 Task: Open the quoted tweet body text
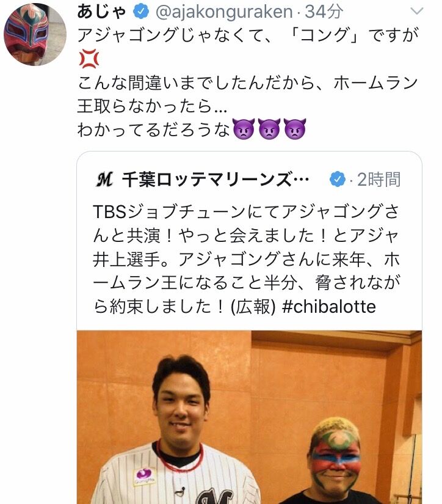click(247, 259)
